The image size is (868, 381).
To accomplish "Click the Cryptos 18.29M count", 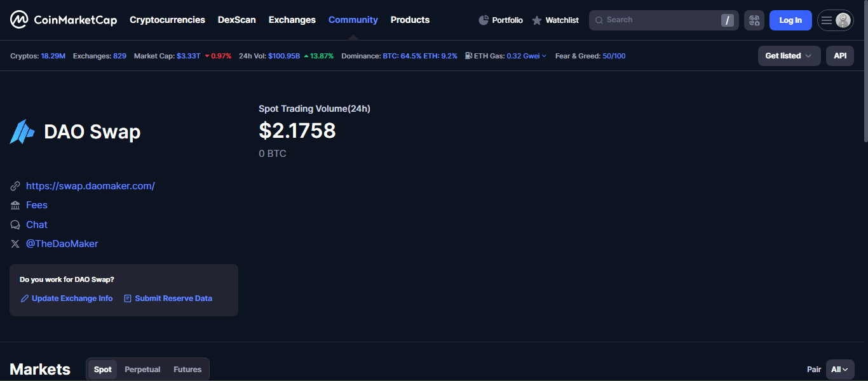I will pyautogui.click(x=53, y=56).
